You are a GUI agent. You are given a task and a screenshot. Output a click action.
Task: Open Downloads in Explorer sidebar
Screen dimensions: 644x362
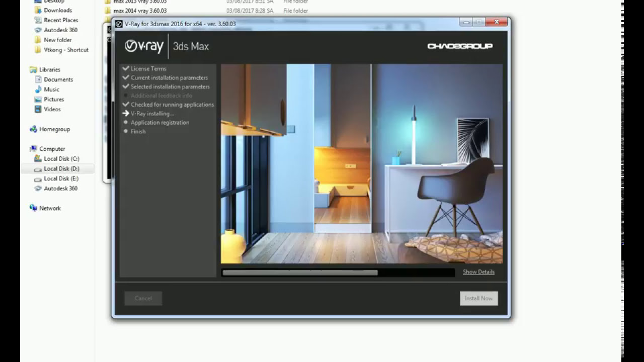[58, 10]
